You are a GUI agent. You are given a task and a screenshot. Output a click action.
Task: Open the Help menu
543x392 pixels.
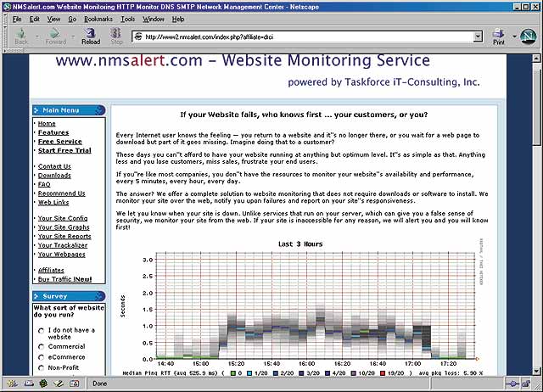click(x=178, y=19)
